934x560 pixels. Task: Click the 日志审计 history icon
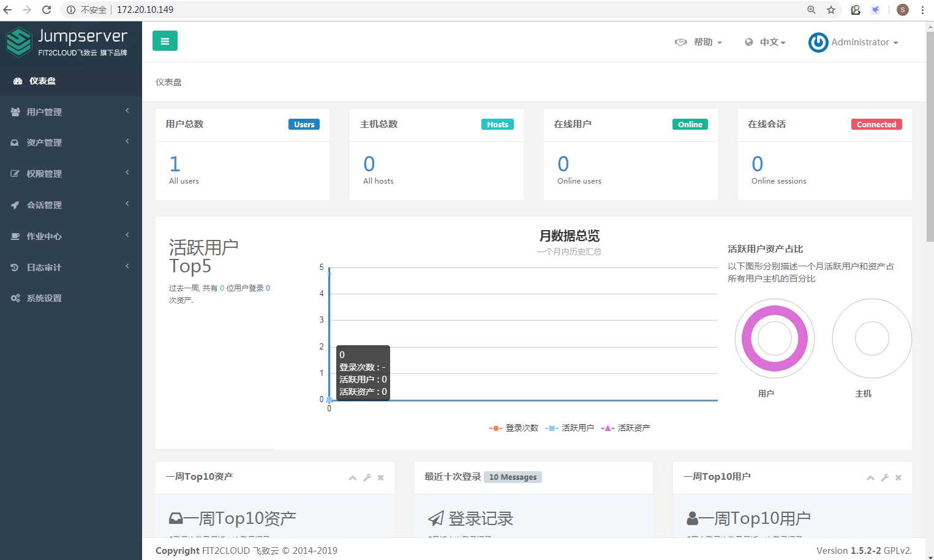pyautogui.click(x=15, y=267)
